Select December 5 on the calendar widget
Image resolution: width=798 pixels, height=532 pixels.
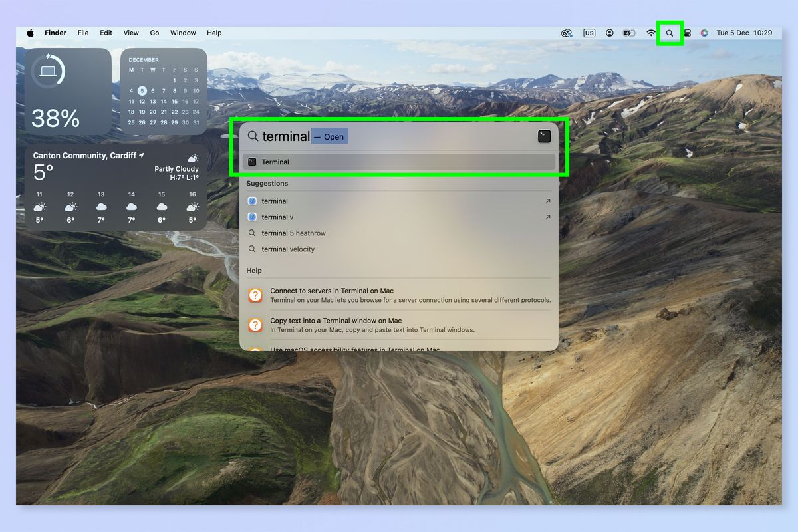coord(144,91)
